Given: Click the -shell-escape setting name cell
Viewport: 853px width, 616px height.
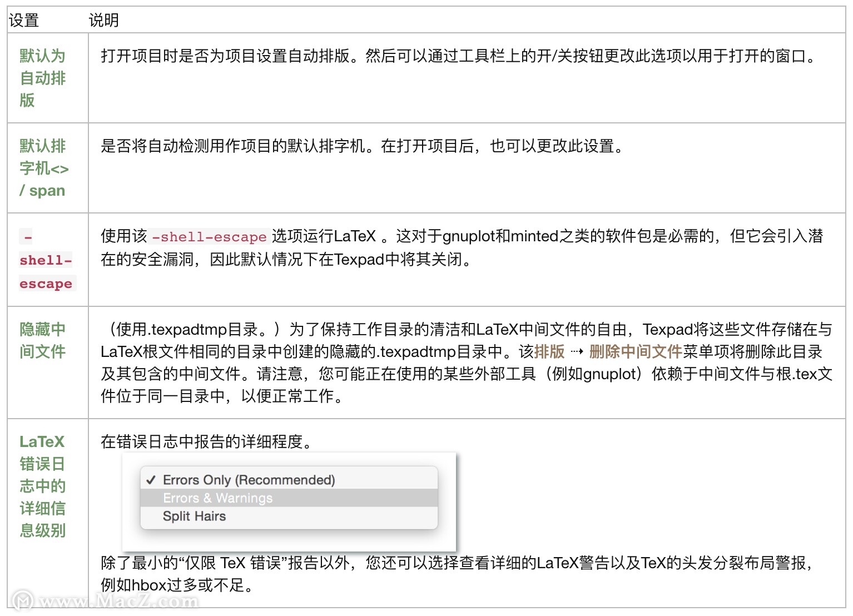Looking at the screenshot, I should pyautogui.click(x=47, y=260).
